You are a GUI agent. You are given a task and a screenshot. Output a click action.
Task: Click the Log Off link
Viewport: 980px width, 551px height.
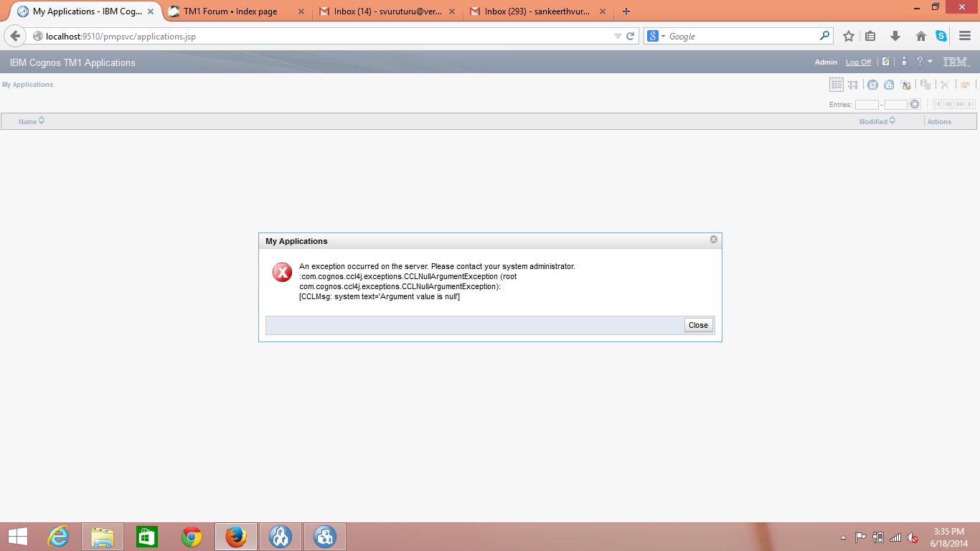(858, 62)
